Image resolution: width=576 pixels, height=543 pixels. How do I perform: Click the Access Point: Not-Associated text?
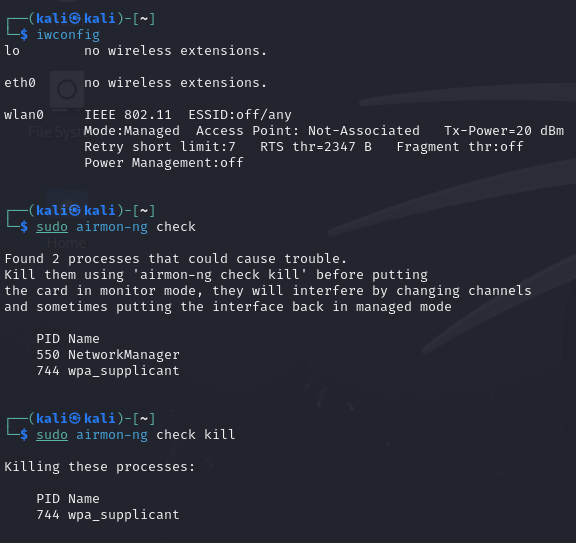click(308, 131)
